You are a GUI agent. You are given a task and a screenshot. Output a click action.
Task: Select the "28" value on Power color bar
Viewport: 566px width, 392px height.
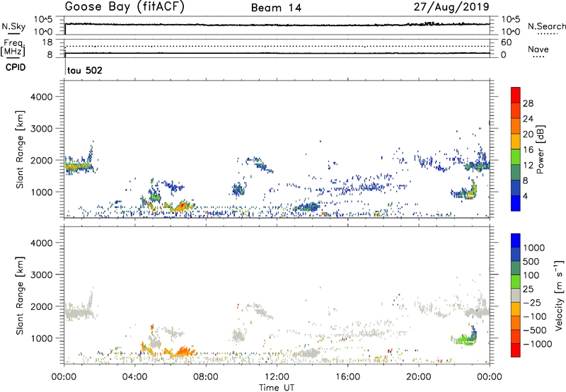[x=528, y=103]
